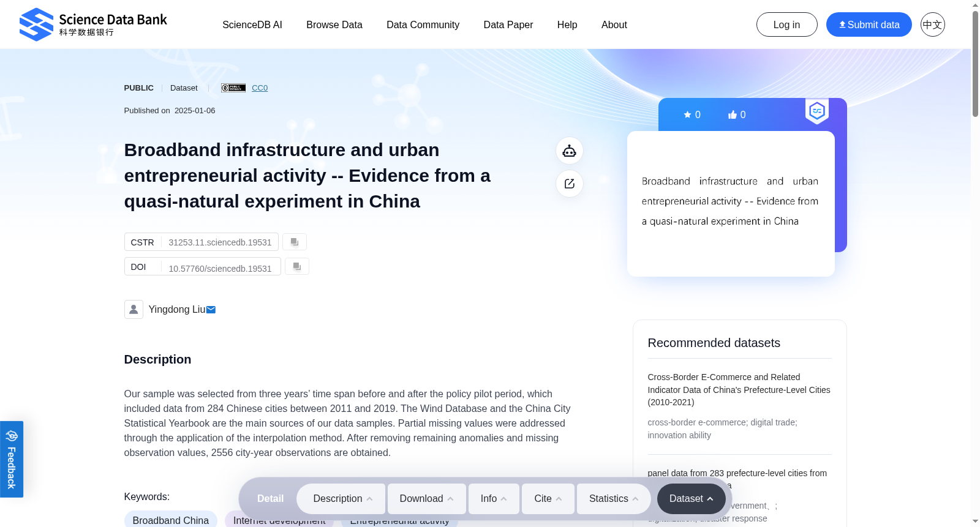Open the CC0 license link
Image resolution: width=980 pixels, height=527 pixels.
click(x=260, y=88)
